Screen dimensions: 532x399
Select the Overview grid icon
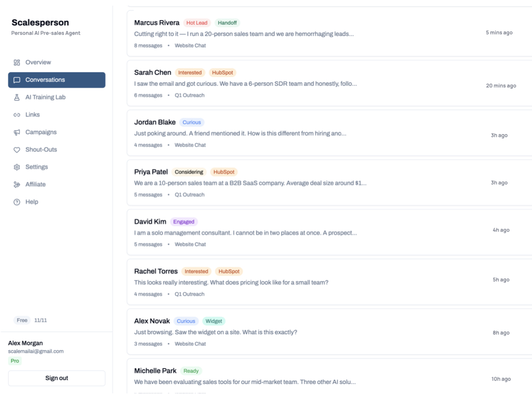tap(17, 62)
